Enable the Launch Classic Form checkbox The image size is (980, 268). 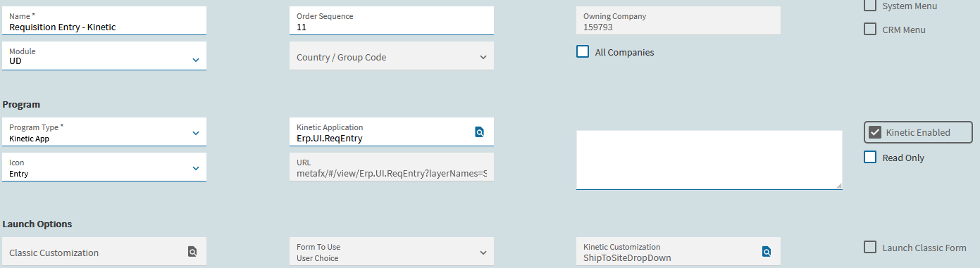pos(870,248)
